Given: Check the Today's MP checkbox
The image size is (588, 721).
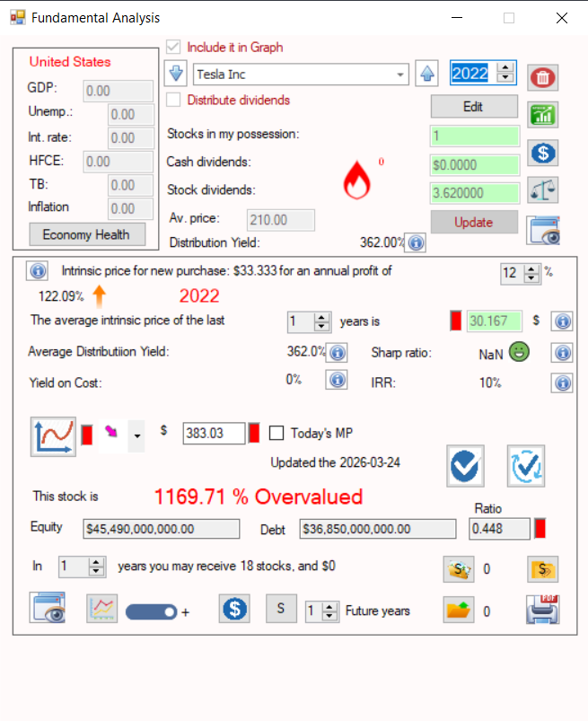Looking at the screenshot, I should 276,433.
